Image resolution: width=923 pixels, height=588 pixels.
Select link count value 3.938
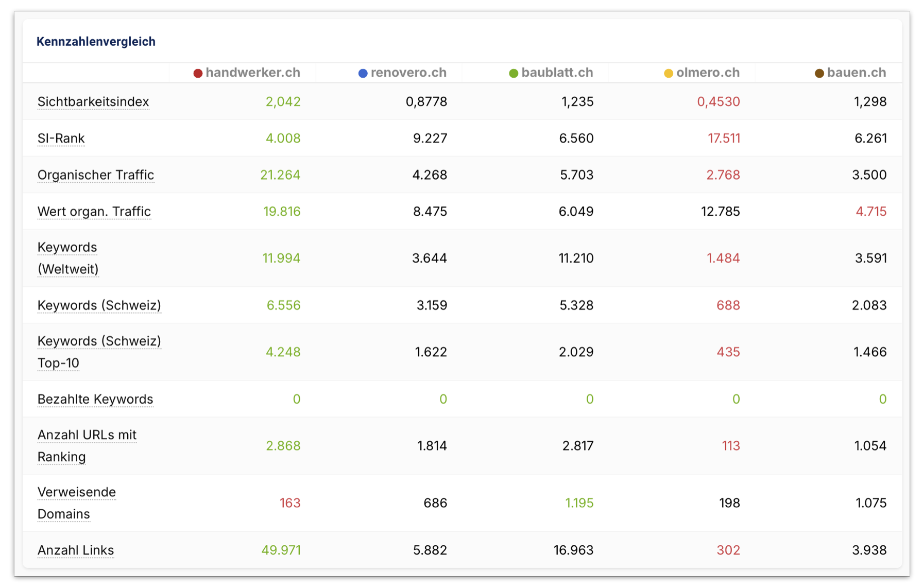click(869, 550)
